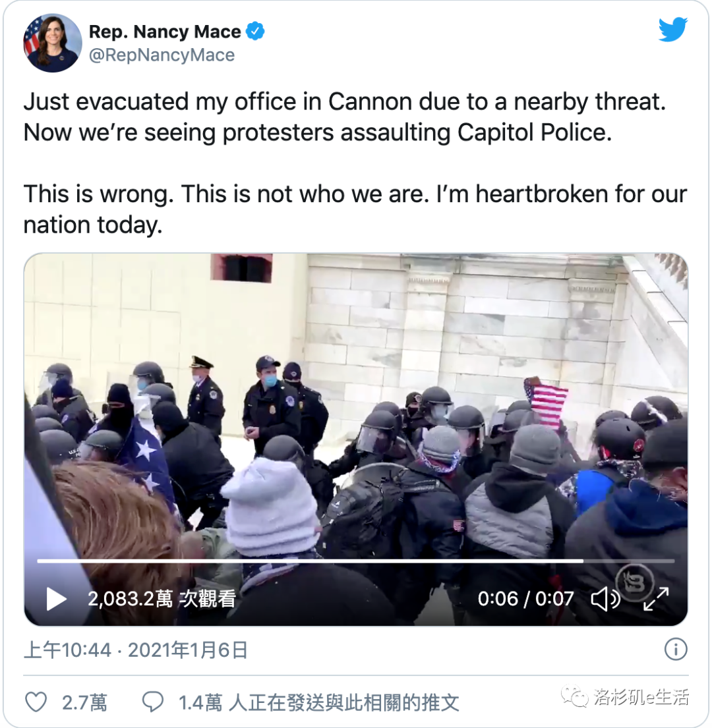
Task: Click the 0:06 / 0:07 time display
Action: pos(525,599)
